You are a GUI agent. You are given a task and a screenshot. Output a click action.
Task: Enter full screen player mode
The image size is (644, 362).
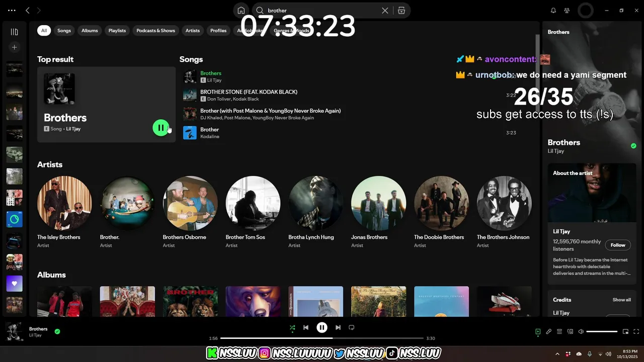pyautogui.click(x=636, y=332)
